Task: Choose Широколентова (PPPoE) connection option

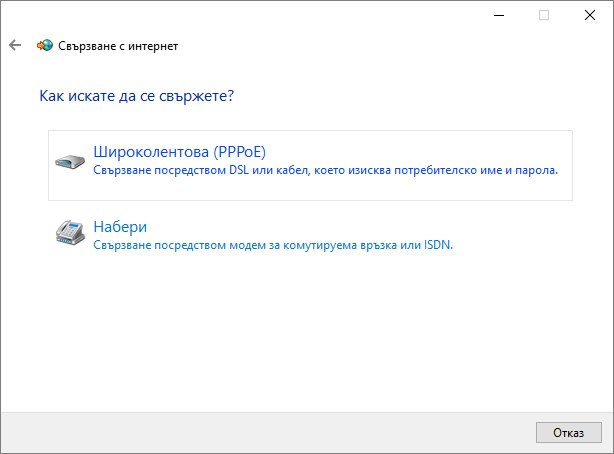Action: (310, 165)
